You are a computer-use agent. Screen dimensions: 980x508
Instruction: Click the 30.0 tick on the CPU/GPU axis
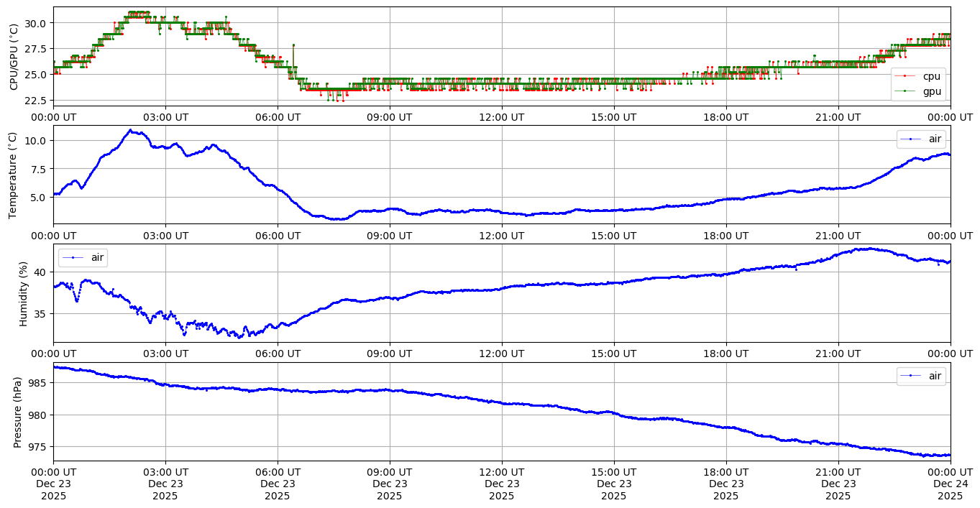[x=37, y=23]
